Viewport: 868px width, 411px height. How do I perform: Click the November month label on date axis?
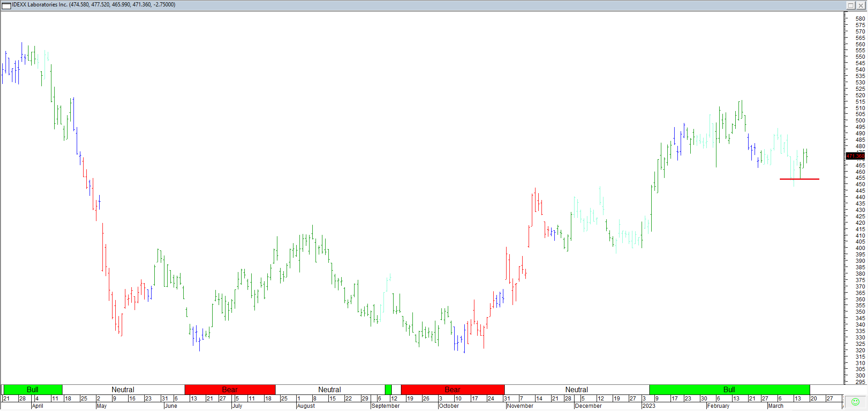click(x=520, y=406)
